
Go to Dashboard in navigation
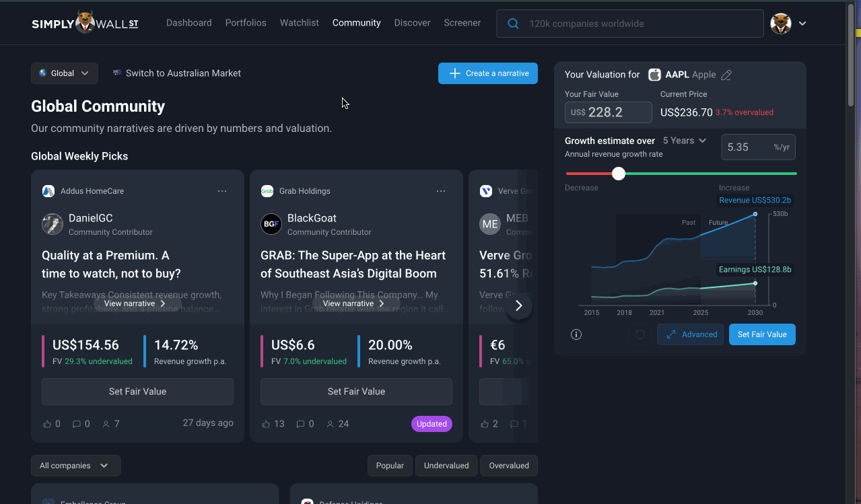(189, 23)
